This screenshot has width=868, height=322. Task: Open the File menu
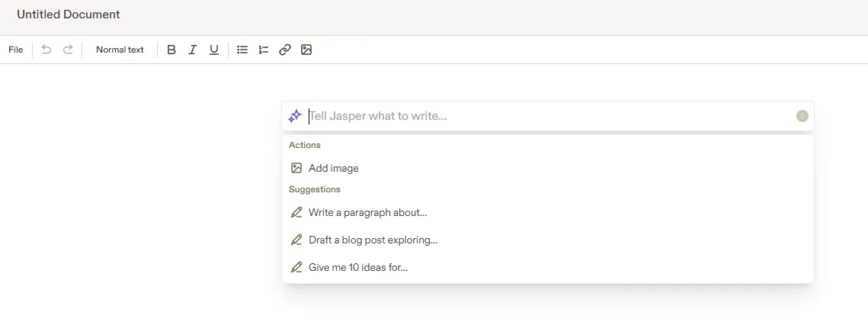click(16, 50)
